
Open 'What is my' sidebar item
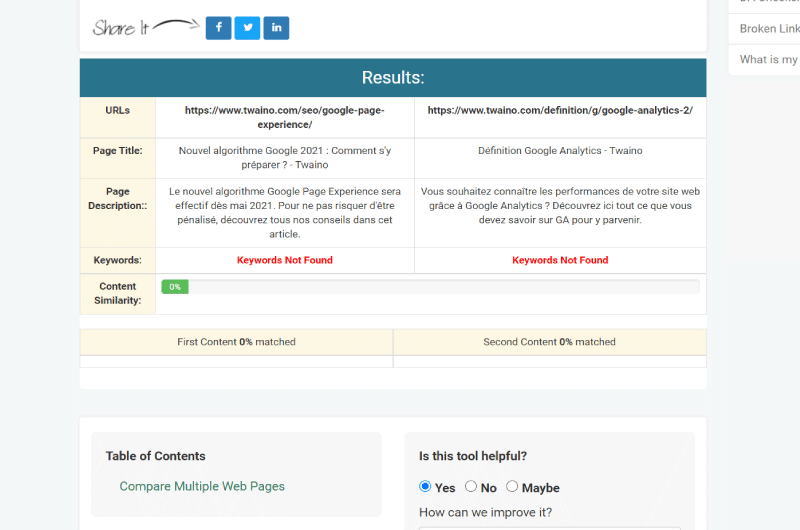[x=769, y=59]
